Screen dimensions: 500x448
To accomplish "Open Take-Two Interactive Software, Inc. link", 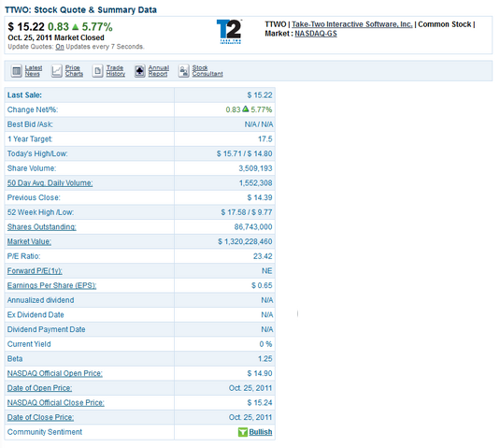I will point(352,24).
